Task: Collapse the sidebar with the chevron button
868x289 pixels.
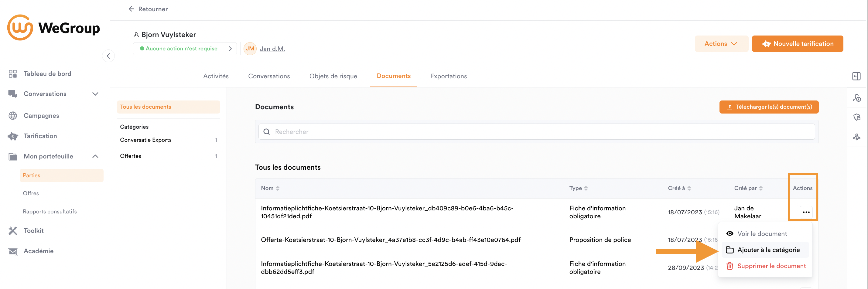Action: (108, 56)
